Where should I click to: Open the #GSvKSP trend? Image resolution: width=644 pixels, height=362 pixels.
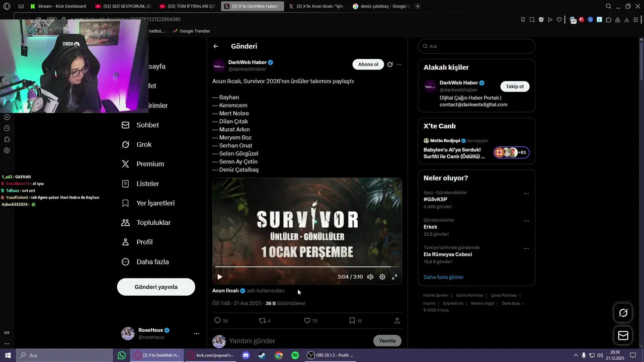tap(435, 200)
